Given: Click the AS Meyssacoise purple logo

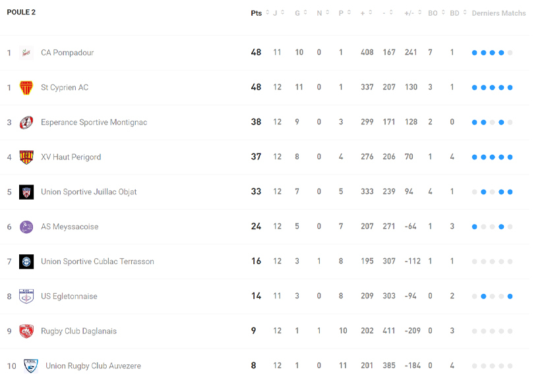Looking at the screenshot, I should tap(26, 227).
